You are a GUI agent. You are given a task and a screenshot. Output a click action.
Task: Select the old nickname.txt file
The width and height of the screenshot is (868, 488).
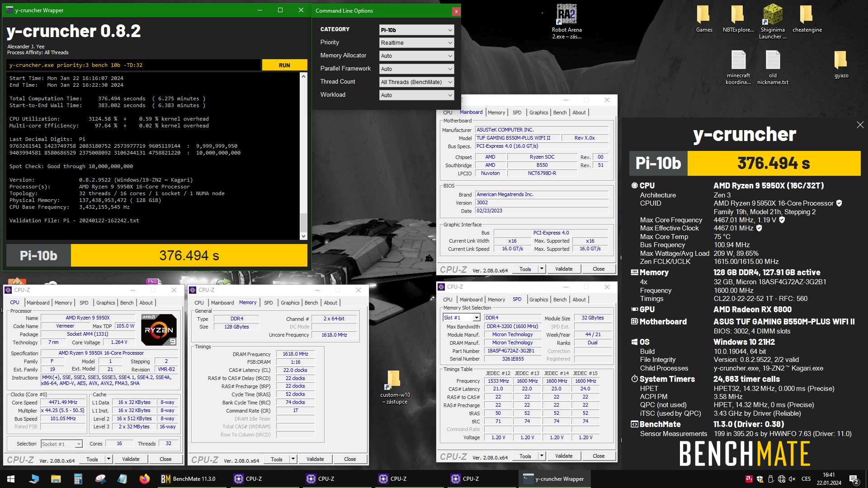click(x=773, y=67)
